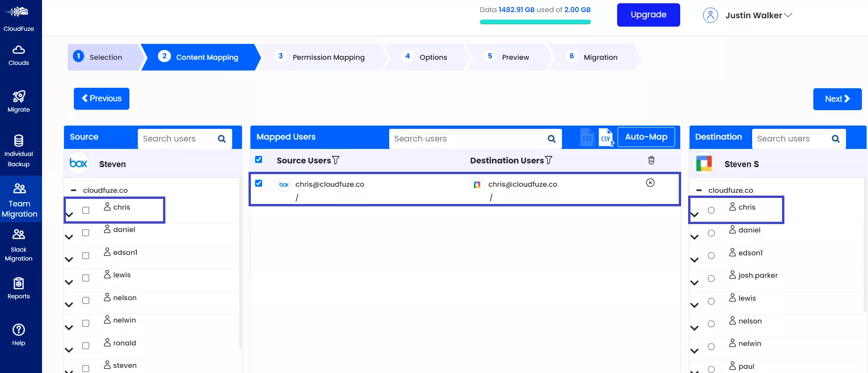This screenshot has height=373, width=868.
Task: Go to the Preview step
Action: point(508,57)
